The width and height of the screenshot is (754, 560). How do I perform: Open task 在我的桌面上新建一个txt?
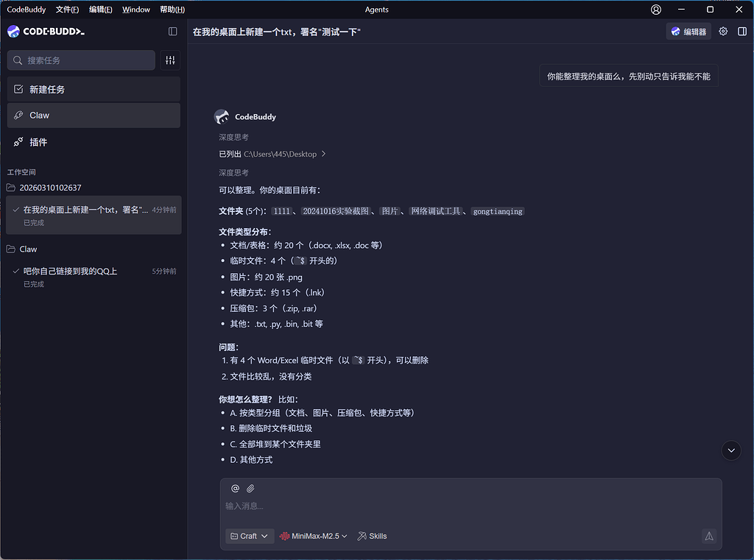click(94, 215)
